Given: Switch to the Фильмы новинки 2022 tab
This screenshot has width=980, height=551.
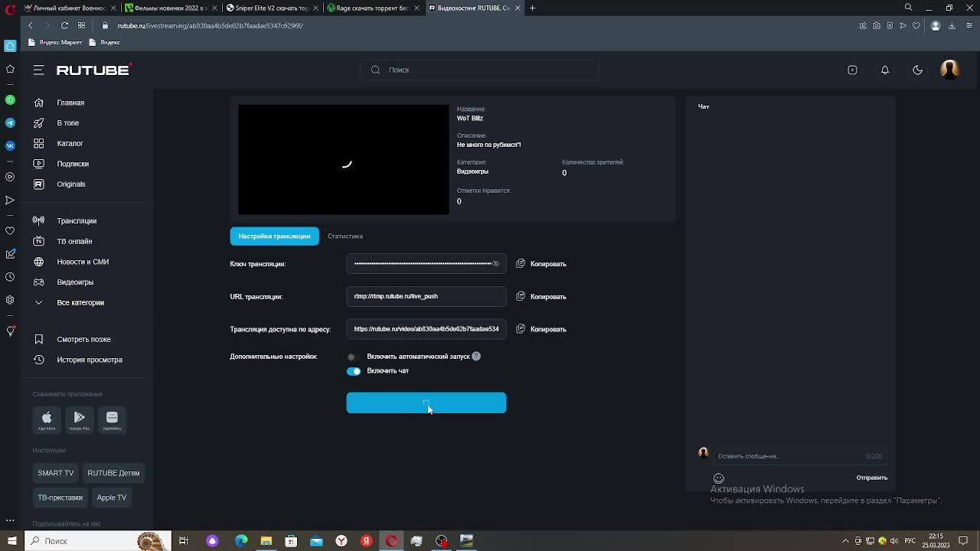Looking at the screenshot, I should [170, 8].
